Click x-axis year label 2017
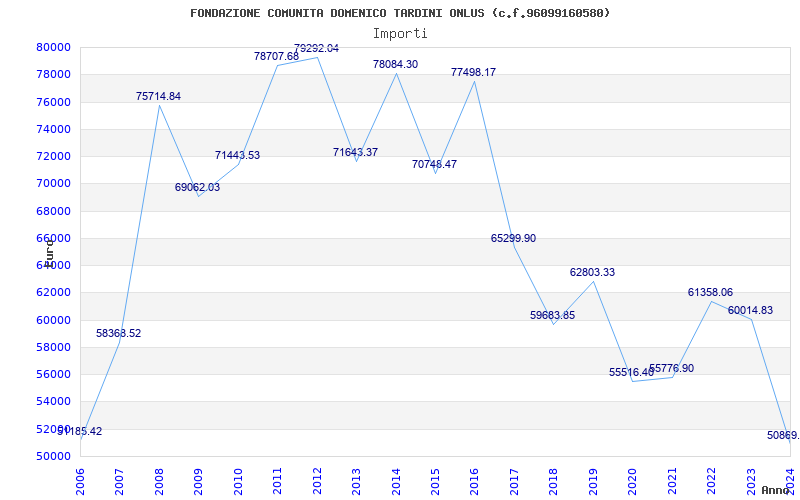This screenshot has width=800, height=500. tap(514, 482)
